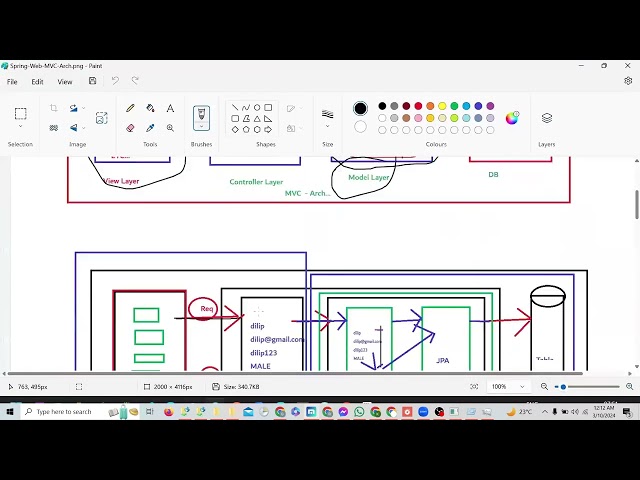Click the Save icon in title toolbar

tap(93, 81)
